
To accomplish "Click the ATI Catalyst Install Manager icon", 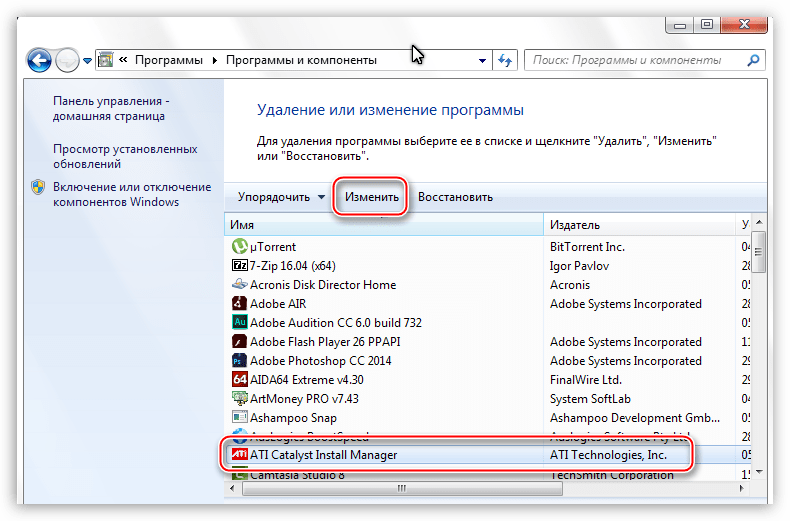I will [239, 454].
